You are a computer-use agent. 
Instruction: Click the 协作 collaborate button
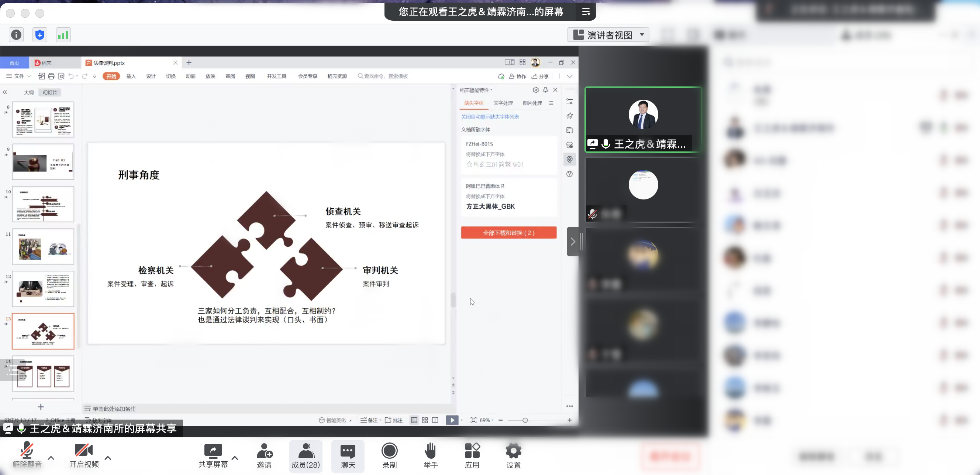coord(517,76)
